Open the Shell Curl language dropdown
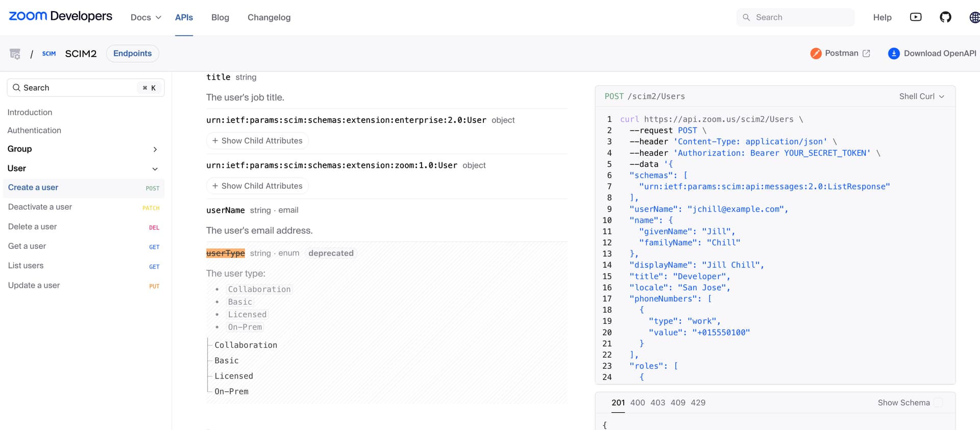980x430 pixels. (921, 96)
